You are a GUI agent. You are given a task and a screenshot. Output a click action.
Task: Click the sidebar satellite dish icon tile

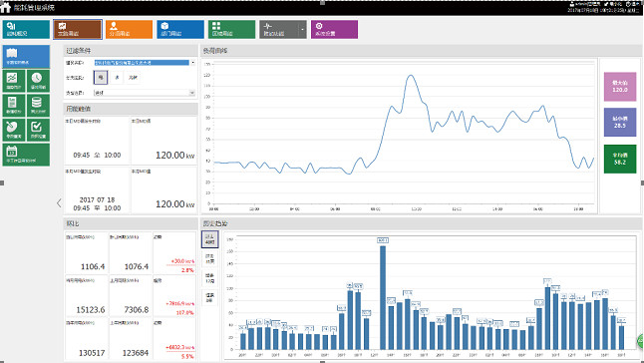coord(14,130)
